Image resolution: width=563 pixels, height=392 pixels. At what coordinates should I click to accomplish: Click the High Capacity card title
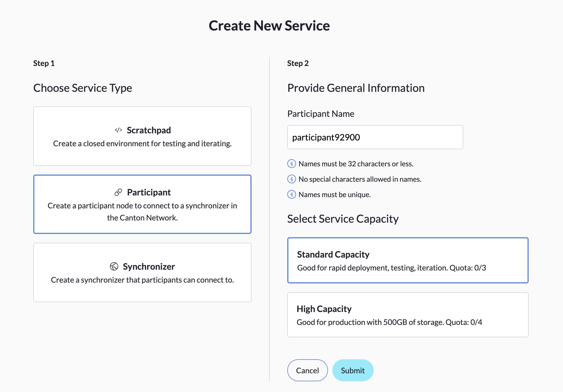click(x=324, y=309)
